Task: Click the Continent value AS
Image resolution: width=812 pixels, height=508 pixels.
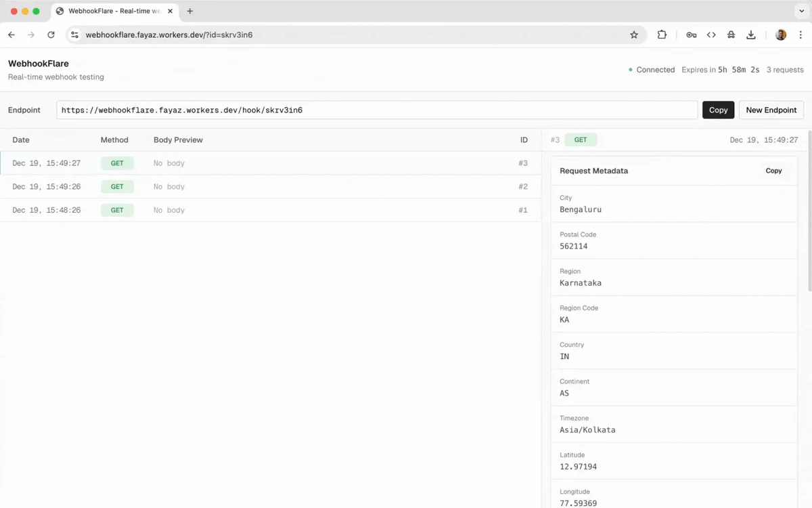Action: [564, 393]
